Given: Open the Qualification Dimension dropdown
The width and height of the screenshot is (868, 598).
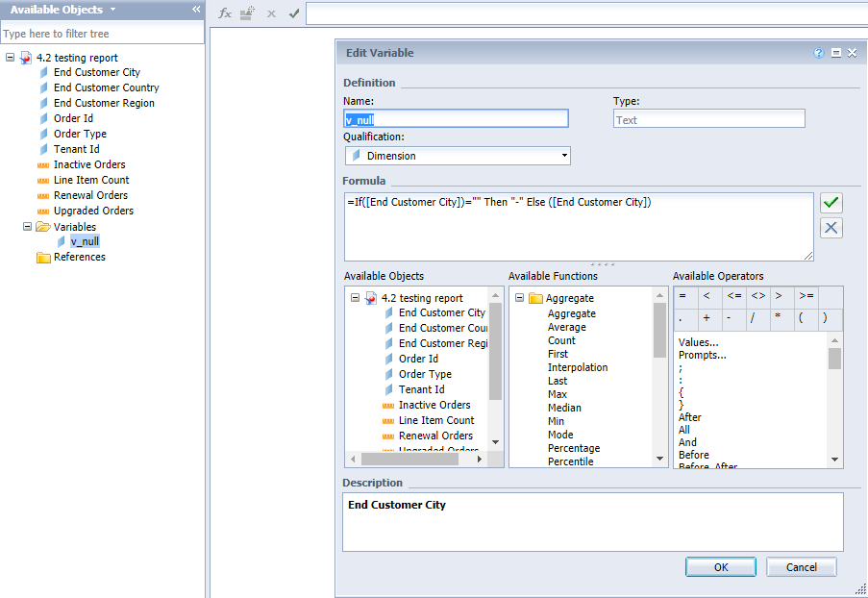Looking at the screenshot, I should [458, 156].
